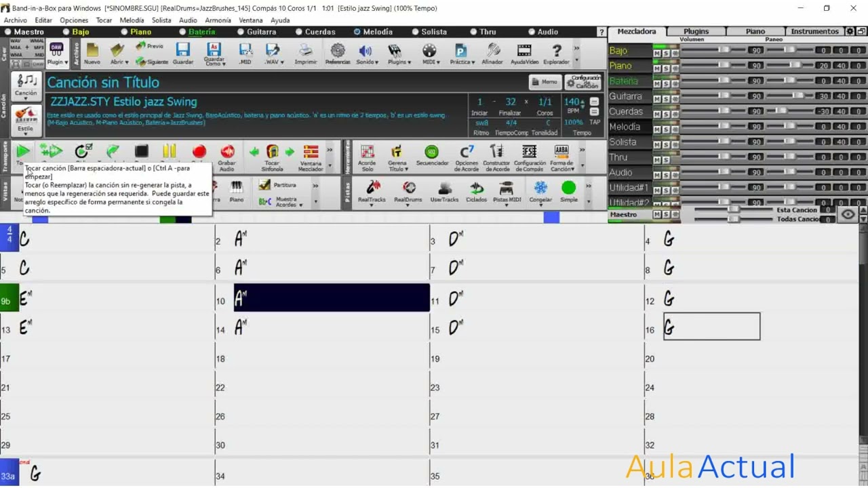Open Constructor de Acorde

tap(496, 157)
